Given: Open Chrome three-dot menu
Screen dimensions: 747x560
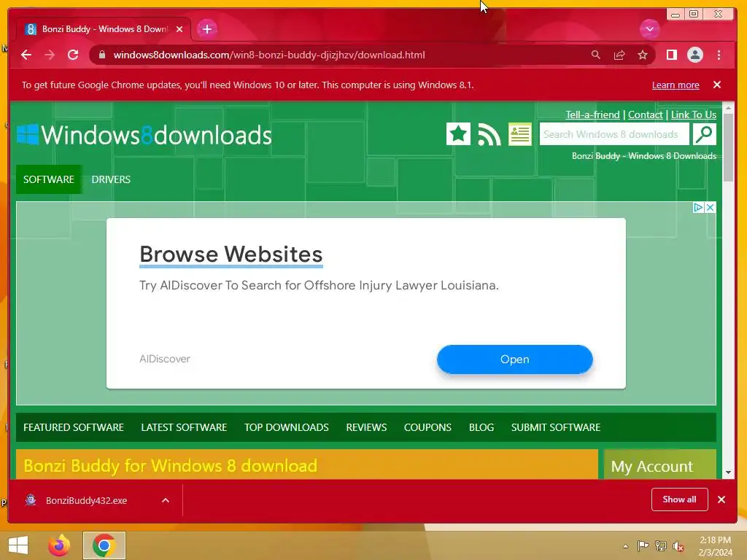Looking at the screenshot, I should pyautogui.click(x=719, y=55).
